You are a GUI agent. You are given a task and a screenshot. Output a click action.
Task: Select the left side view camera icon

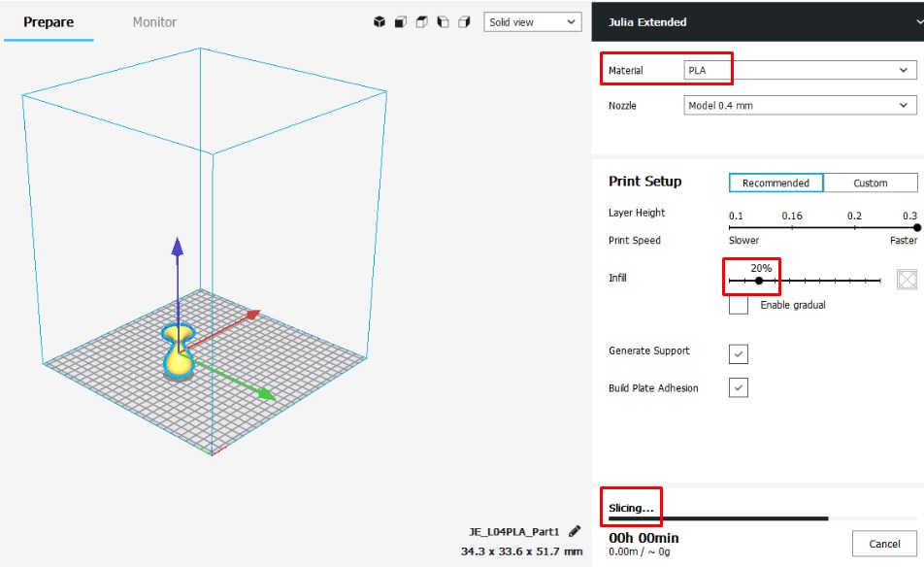444,21
